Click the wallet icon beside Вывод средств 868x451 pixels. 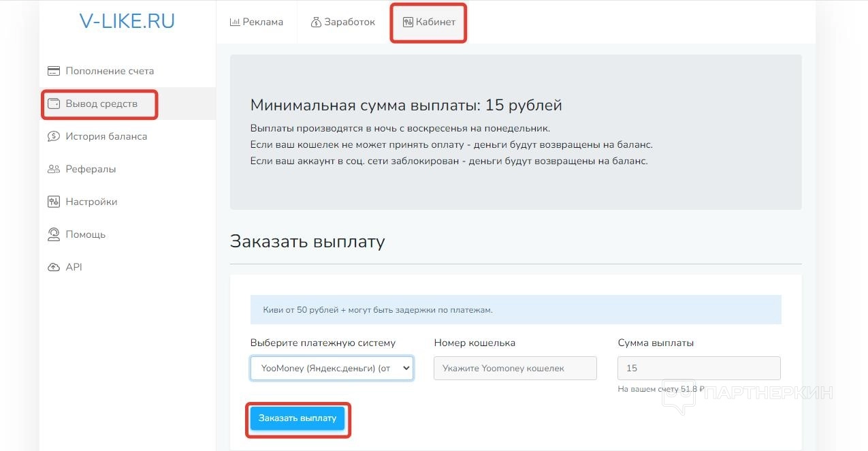pyautogui.click(x=54, y=104)
